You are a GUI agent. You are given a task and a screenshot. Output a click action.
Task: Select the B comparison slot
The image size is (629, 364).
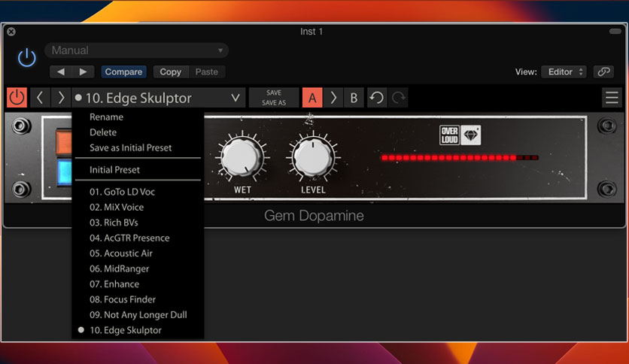(354, 98)
